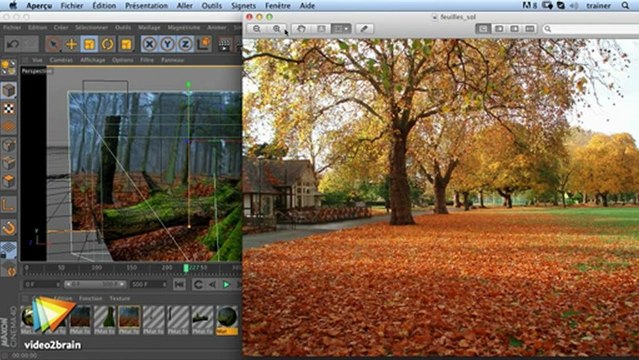Open the Créer menu in Cinema 4D
This screenshot has width=639, height=360.
[x=61, y=27]
